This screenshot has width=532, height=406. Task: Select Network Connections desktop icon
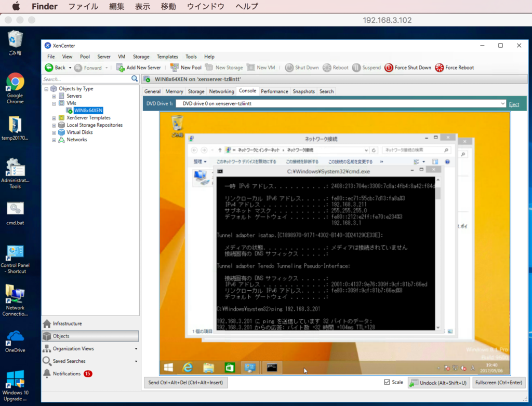pyautogui.click(x=15, y=301)
